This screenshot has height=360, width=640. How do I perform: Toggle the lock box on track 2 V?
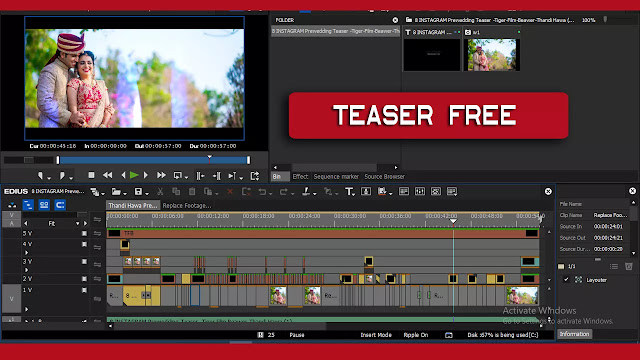point(84,279)
